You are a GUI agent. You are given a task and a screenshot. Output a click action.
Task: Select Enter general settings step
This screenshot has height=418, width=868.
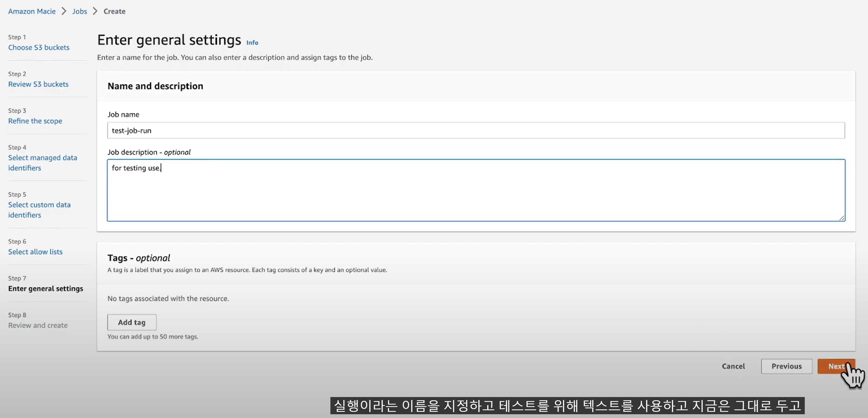tap(45, 289)
